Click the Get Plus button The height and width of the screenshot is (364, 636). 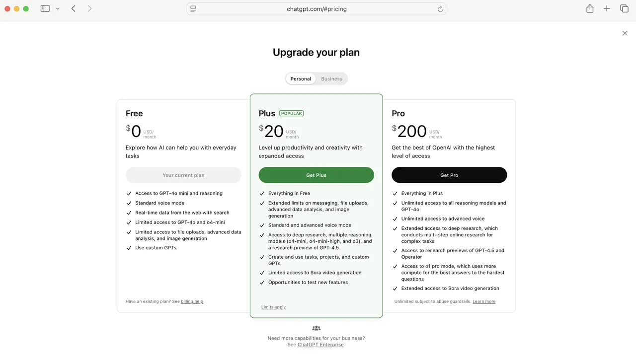(x=316, y=175)
